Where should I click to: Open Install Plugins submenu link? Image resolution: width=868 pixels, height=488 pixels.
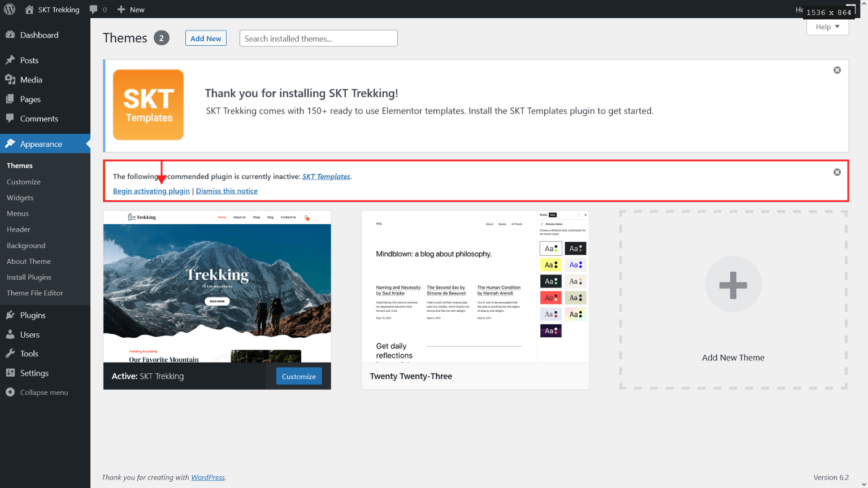pyautogui.click(x=29, y=277)
